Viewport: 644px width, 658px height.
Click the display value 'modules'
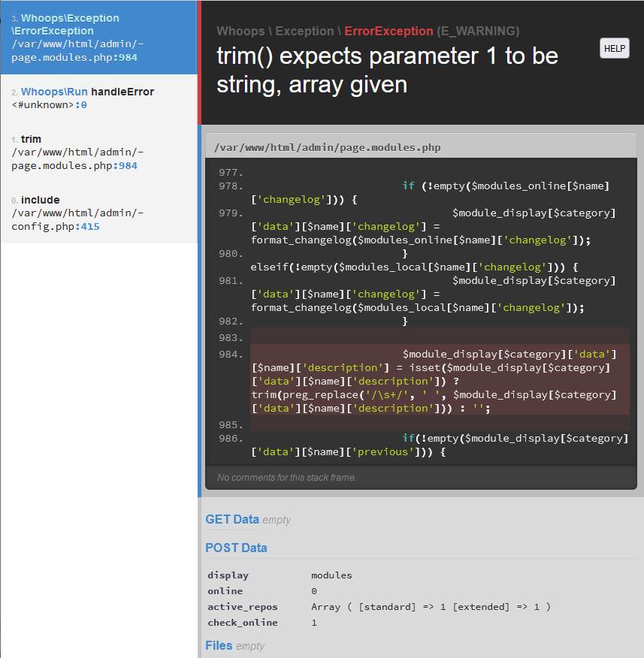pos(331,575)
